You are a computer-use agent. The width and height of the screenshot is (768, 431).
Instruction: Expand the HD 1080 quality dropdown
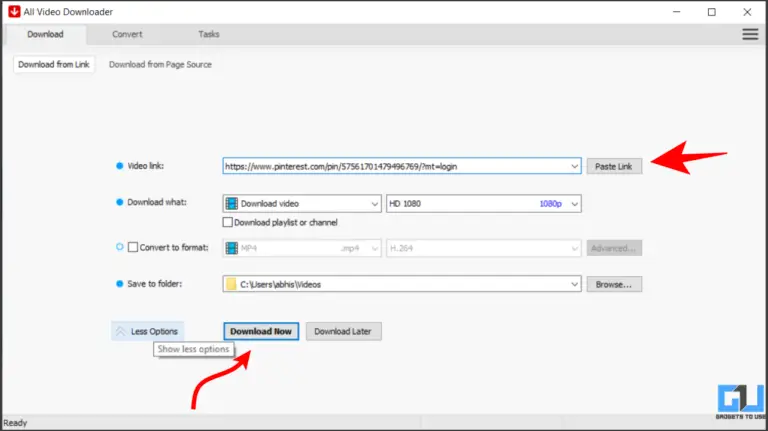574,204
